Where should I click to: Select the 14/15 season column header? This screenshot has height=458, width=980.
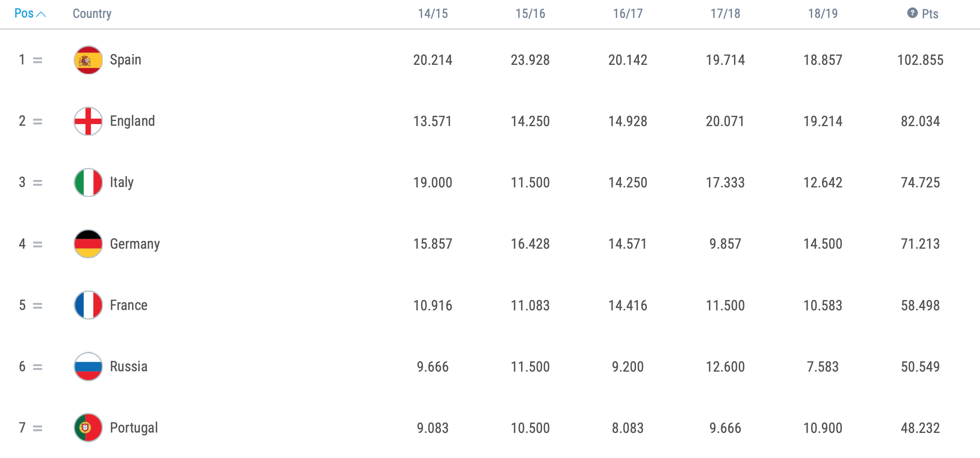tap(433, 14)
